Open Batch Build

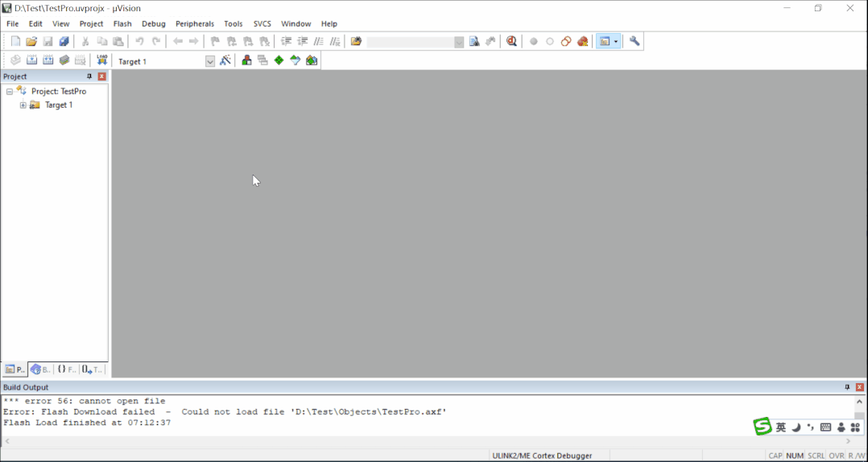pos(64,60)
